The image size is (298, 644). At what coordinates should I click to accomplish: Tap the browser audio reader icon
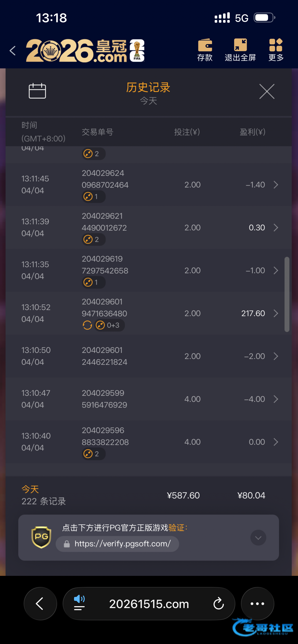point(79,603)
